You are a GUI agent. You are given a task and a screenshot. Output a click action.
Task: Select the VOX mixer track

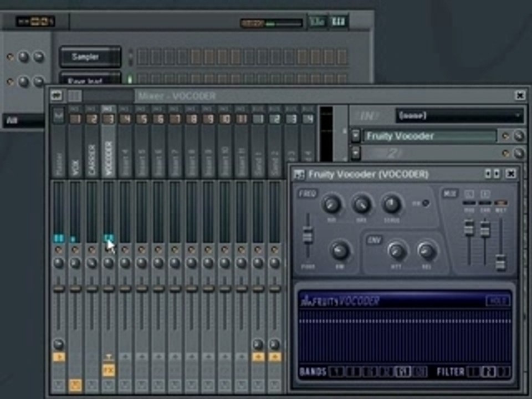(x=75, y=142)
